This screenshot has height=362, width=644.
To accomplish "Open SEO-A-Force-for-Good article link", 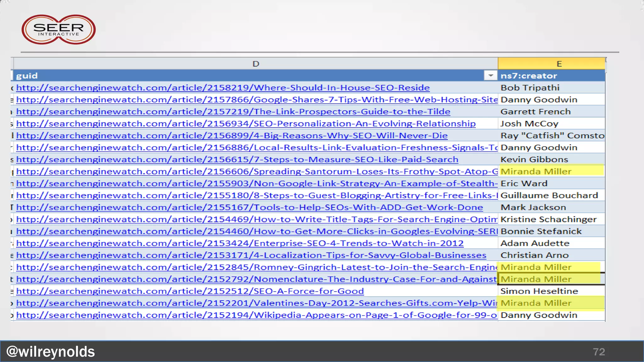I will point(190,291).
